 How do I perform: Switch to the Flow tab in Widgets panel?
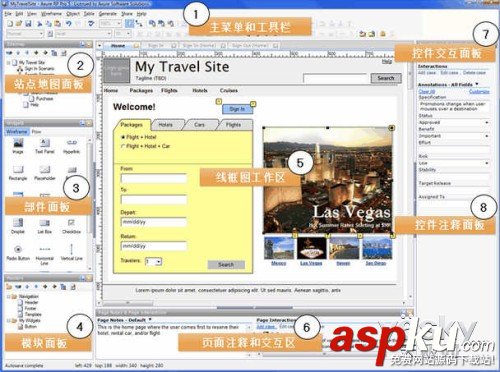[x=36, y=132]
